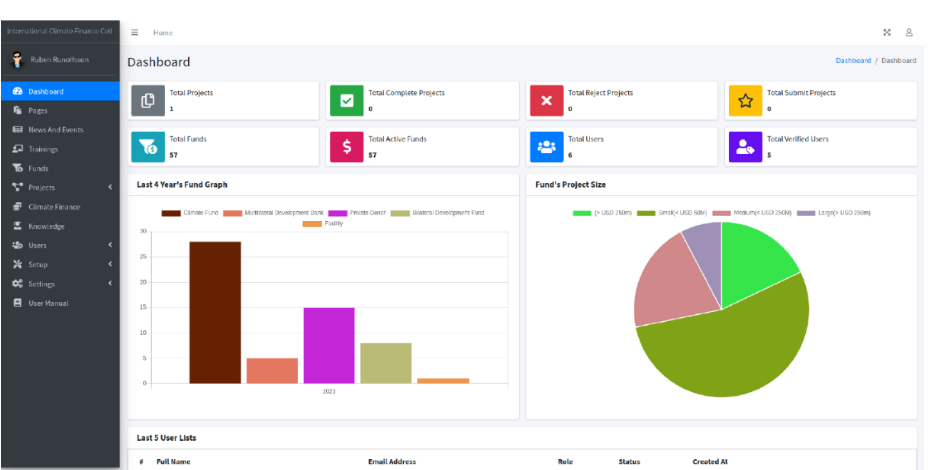Click the Pages sidebar icon

(17, 110)
